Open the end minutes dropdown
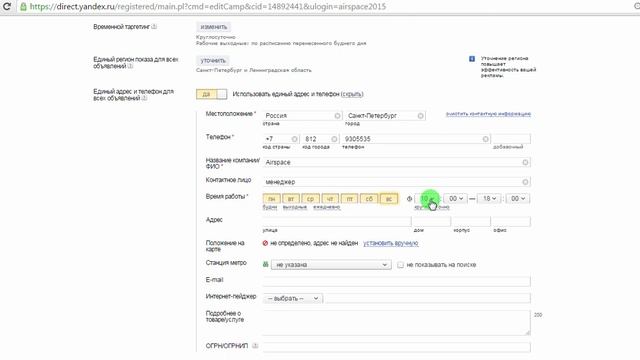 [518, 199]
